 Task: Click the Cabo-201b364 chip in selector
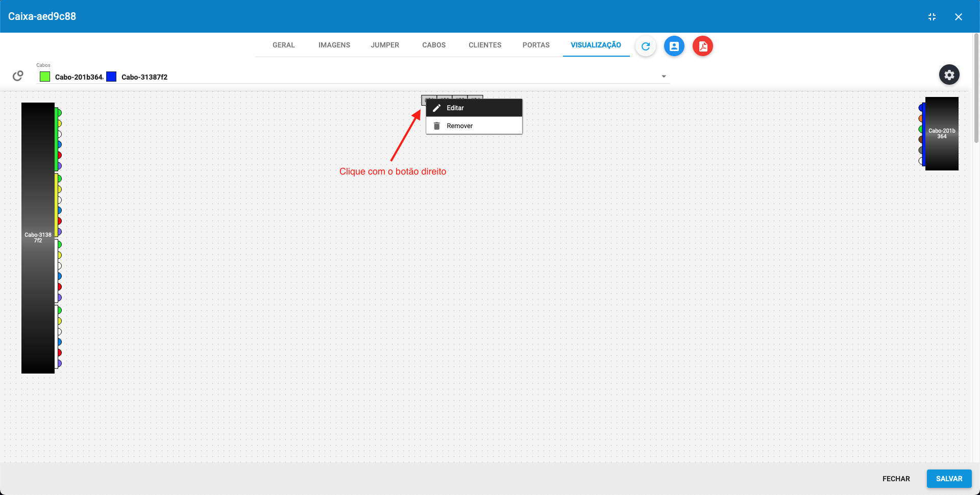[x=72, y=77]
